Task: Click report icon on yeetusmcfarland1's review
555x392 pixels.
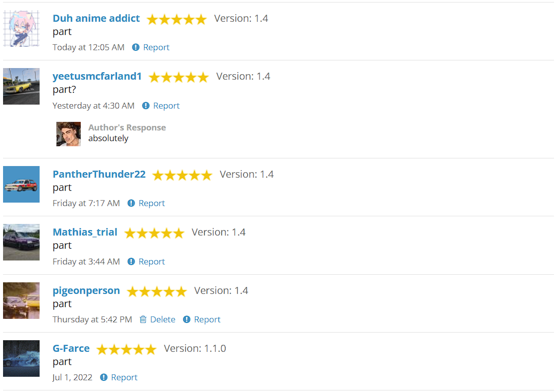Action: pyautogui.click(x=146, y=106)
